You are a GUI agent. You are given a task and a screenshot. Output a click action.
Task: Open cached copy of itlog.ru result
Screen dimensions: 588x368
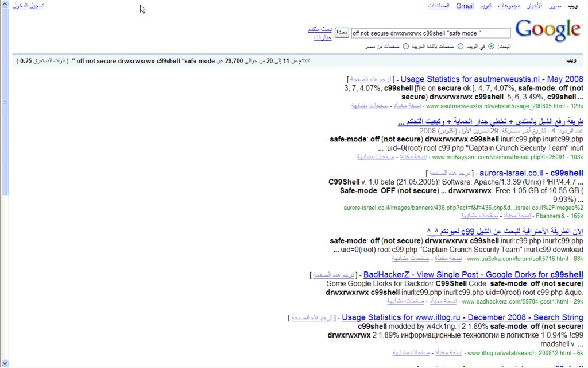pyautogui.click(x=448, y=352)
